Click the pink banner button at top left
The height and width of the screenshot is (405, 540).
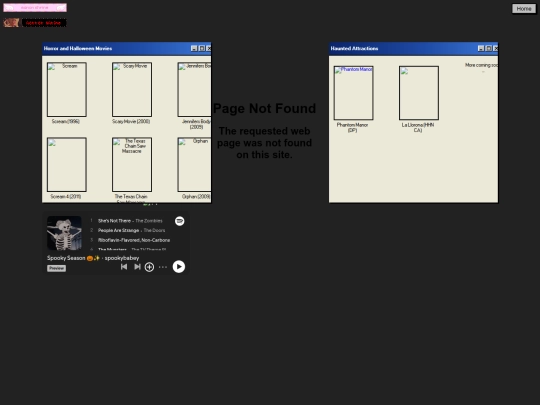point(35,8)
